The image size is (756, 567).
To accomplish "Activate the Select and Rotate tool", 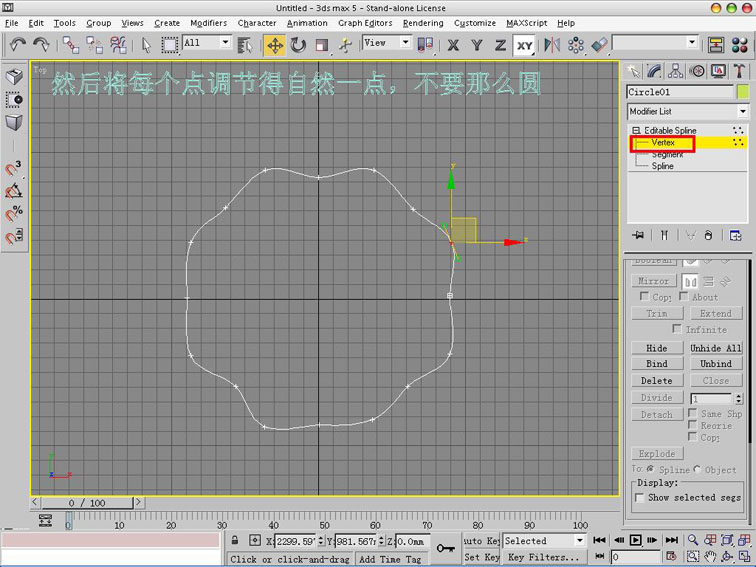I will pyautogui.click(x=298, y=45).
